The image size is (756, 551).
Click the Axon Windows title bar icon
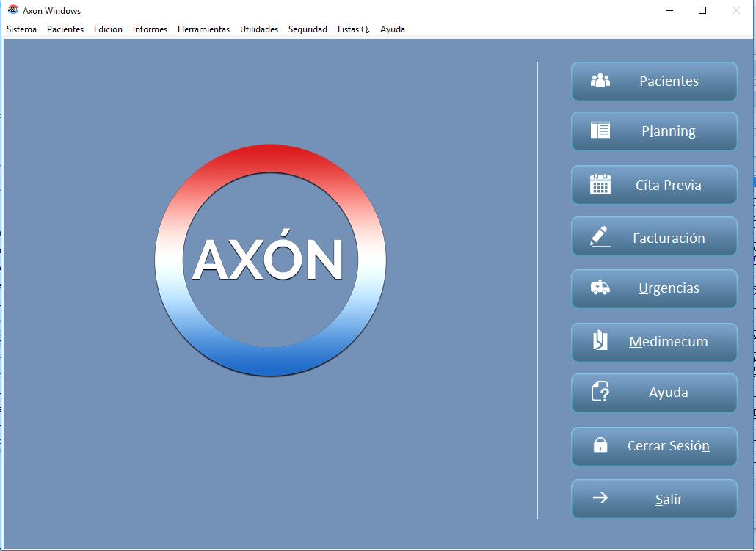[13, 10]
